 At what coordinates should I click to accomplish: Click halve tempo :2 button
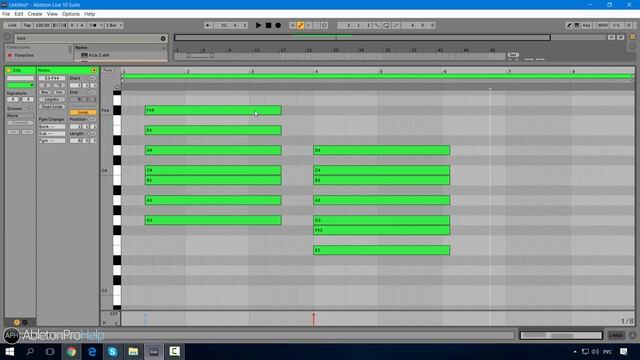45,85
